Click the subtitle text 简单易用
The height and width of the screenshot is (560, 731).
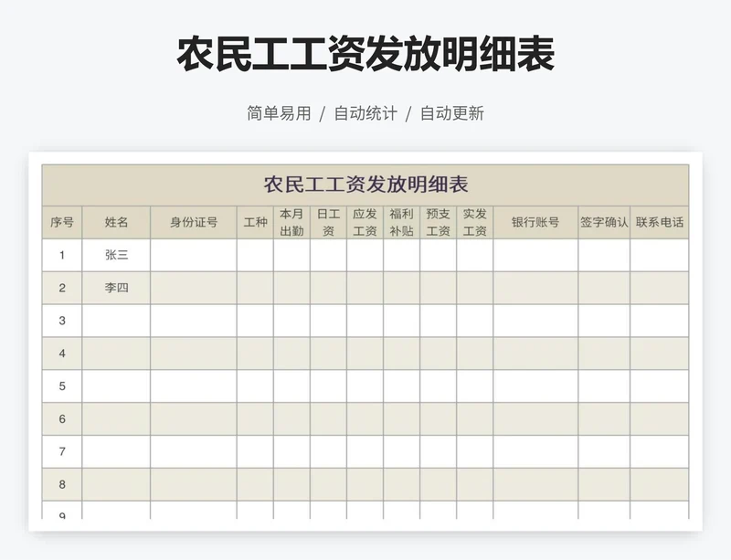[x=279, y=113]
